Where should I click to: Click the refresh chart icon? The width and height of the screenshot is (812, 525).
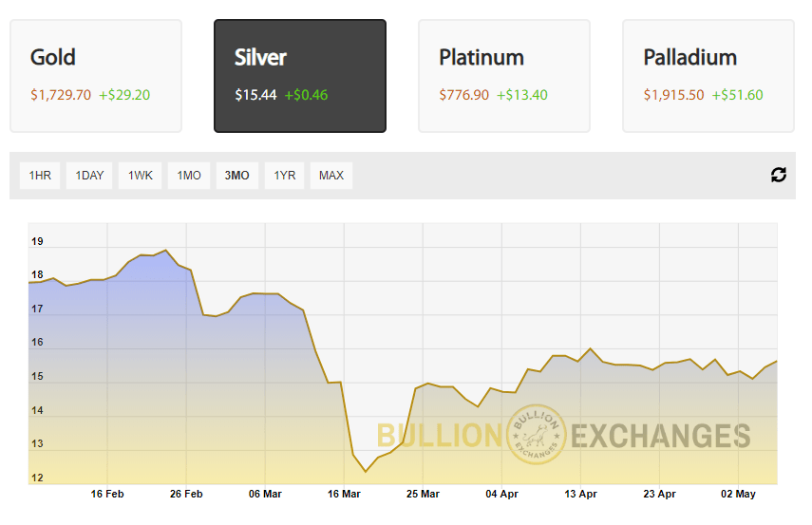[779, 175]
